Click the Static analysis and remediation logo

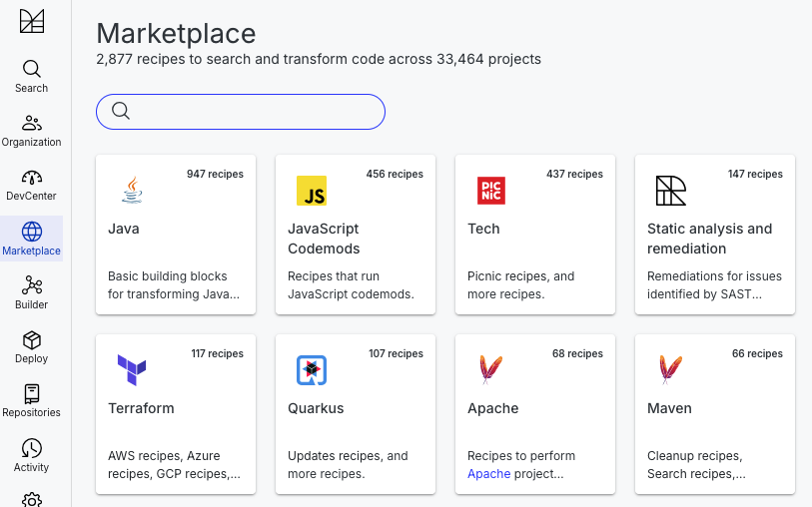click(x=670, y=191)
